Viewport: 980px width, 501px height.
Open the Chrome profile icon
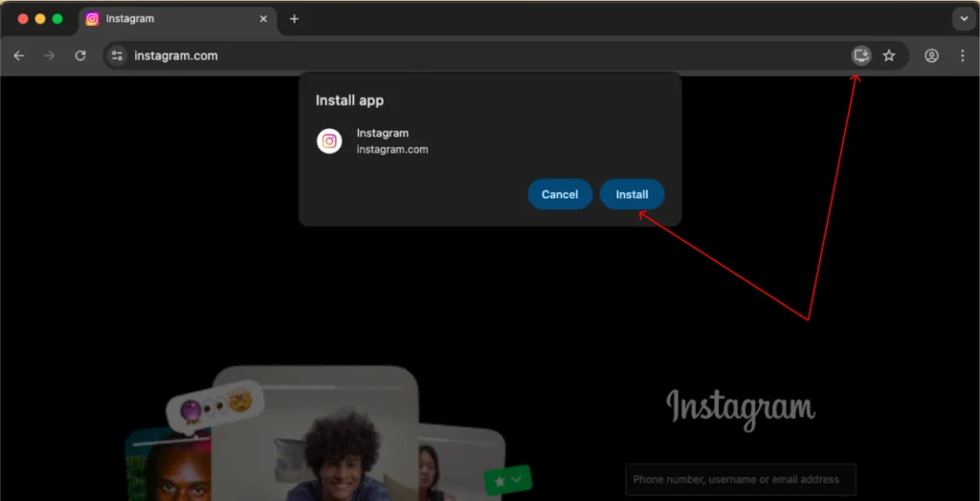(x=931, y=55)
